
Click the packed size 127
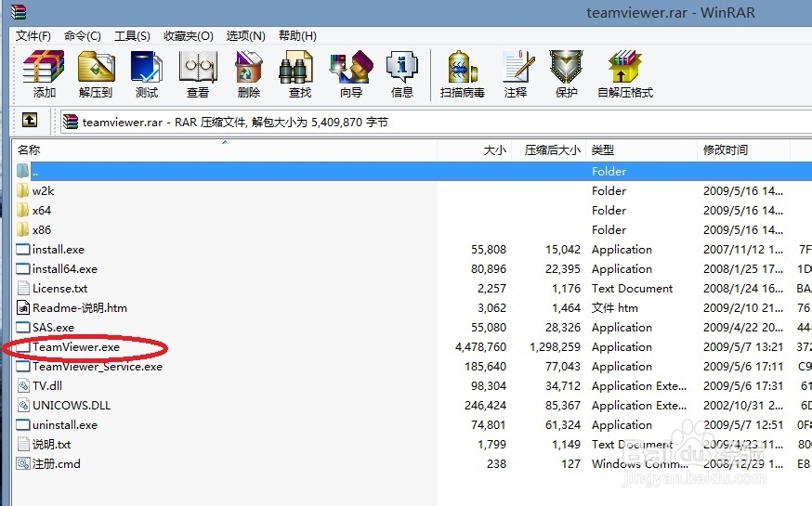pos(570,463)
